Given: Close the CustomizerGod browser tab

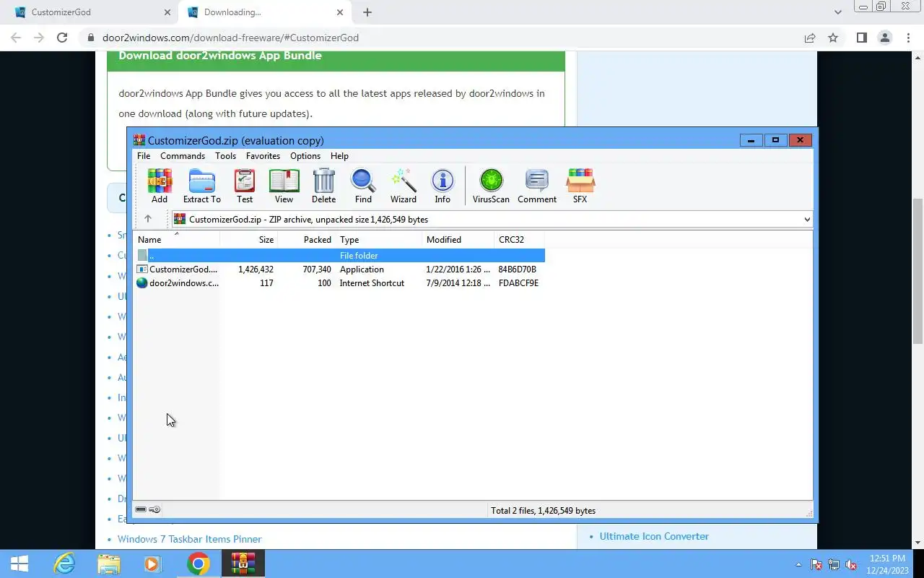Looking at the screenshot, I should point(167,12).
